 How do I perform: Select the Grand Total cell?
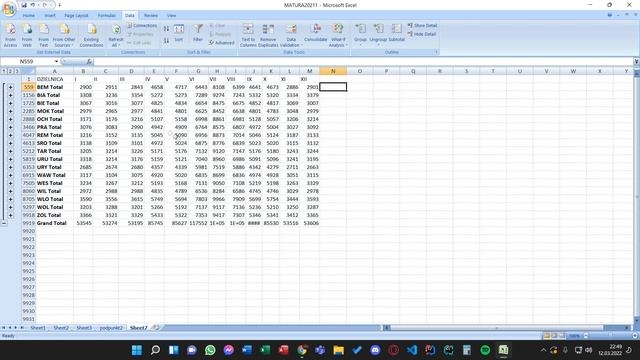point(54,223)
